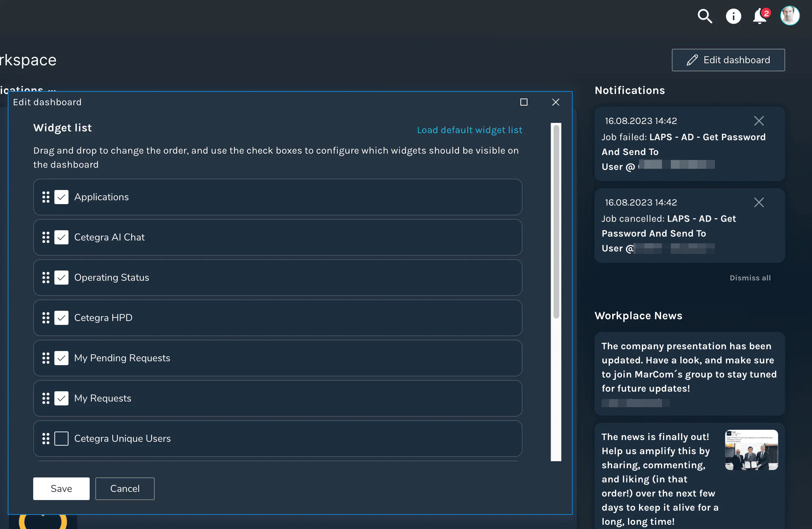The height and width of the screenshot is (529, 812).
Task: Dismiss the Job failed notification
Action: [x=759, y=121]
